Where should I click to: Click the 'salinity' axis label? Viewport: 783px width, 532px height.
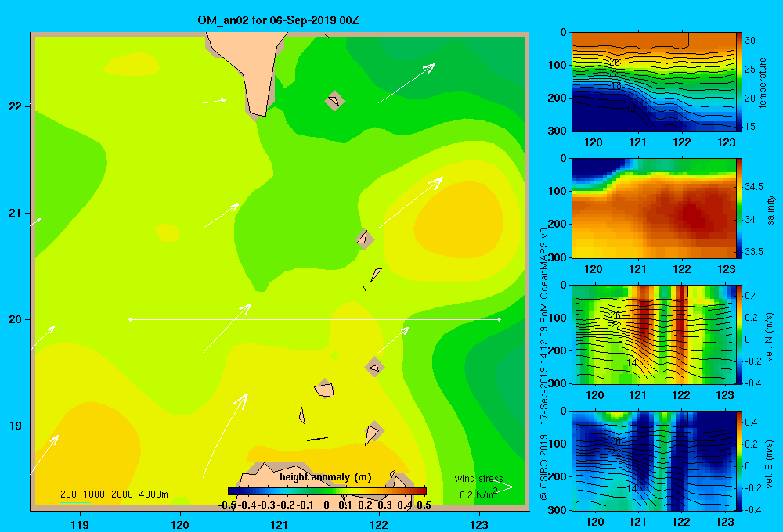pyautogui.click(x=770, y=210)
